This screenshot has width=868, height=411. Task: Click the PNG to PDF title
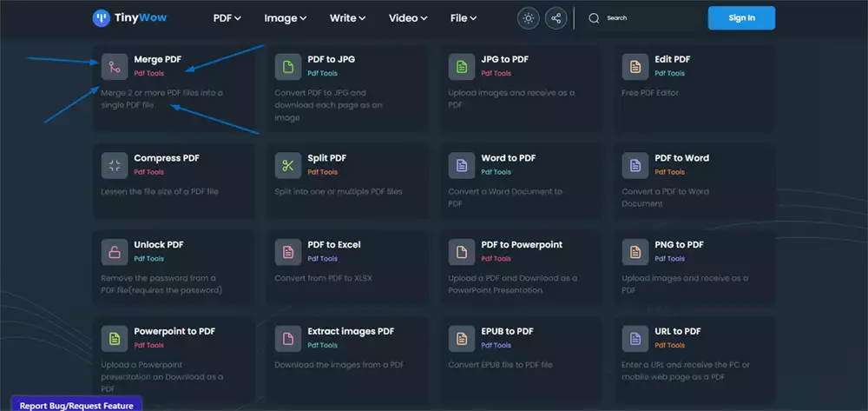[680, 244]
